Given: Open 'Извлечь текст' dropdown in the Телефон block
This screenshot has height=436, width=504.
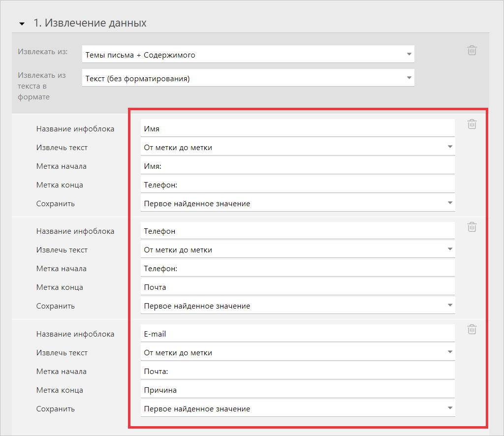Looking at the screenshot, I should [298, 249].
